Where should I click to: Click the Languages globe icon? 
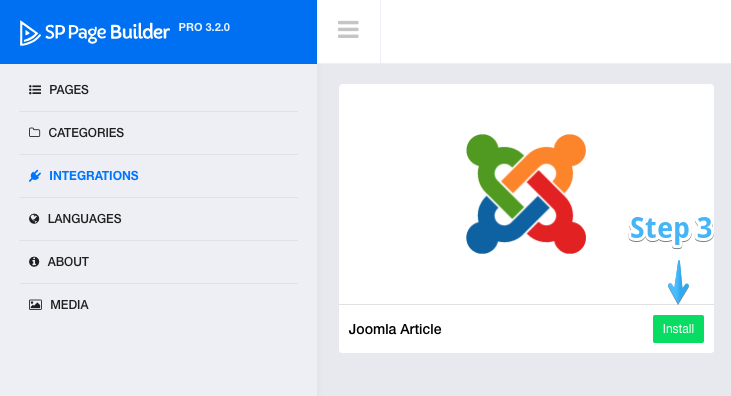[34, 219]
